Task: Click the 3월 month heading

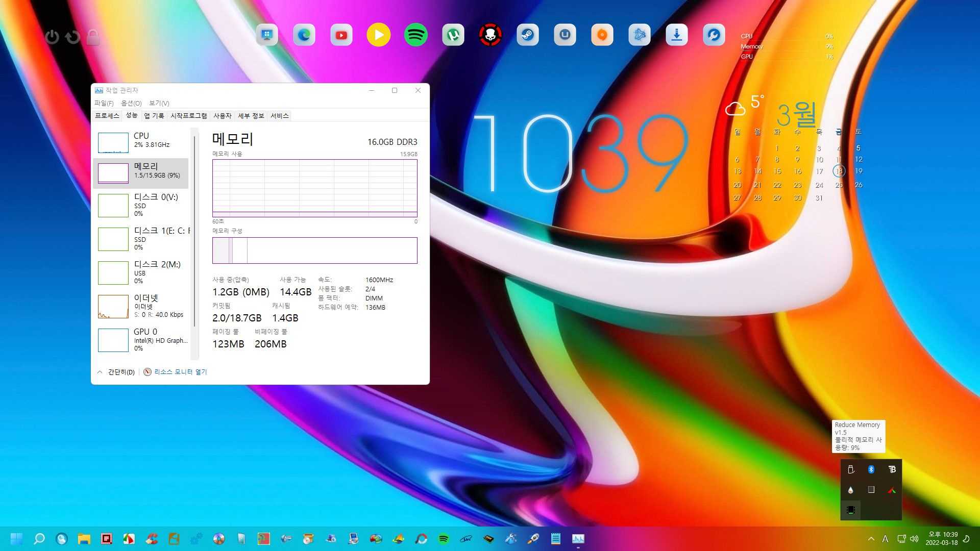Action: (x=797, y=114)
